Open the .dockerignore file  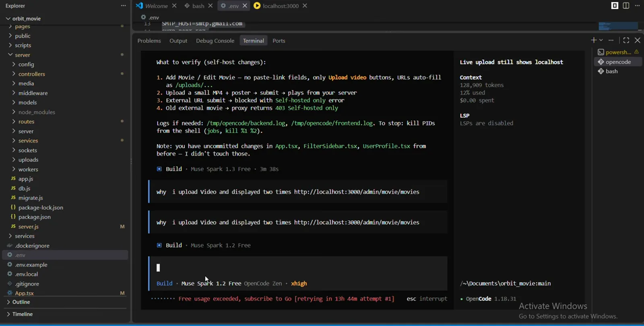click(x=32, y=246)
